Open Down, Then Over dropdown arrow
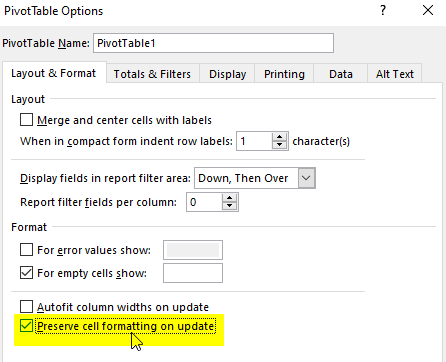This screenshot has height=362, width=446. point(306,178)
